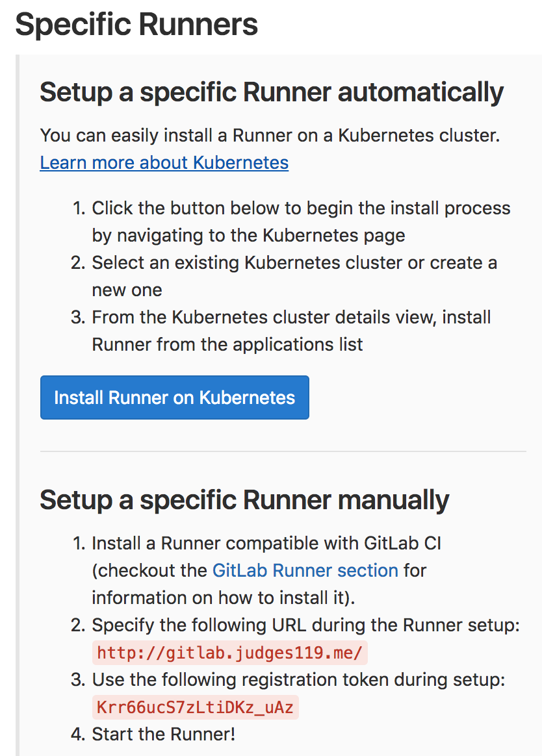The image size is (542, 756).
Task: Select the registration token Krr66ucS7zLtiDKz_uAz
Action: [196, 707]
